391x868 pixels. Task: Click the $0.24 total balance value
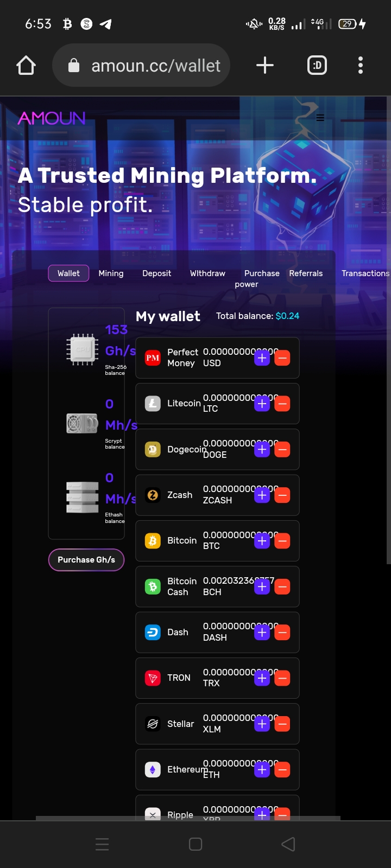287,316
